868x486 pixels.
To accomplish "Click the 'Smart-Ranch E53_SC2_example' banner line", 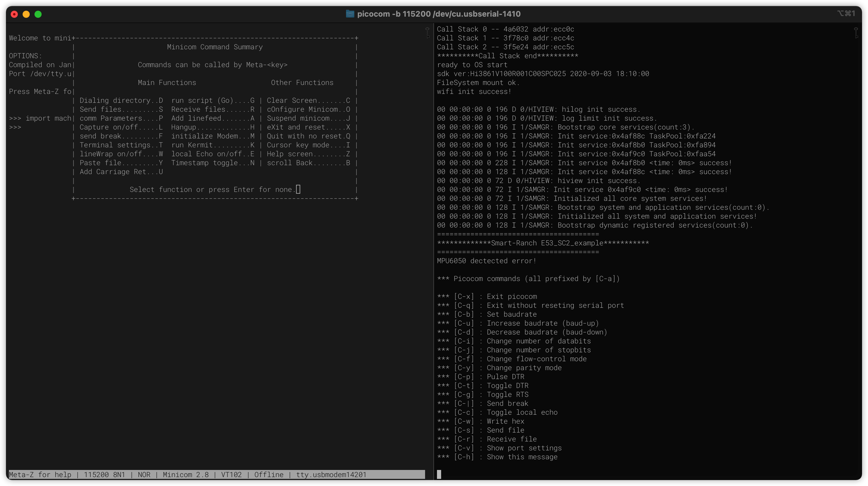I will tap(543, 243).
